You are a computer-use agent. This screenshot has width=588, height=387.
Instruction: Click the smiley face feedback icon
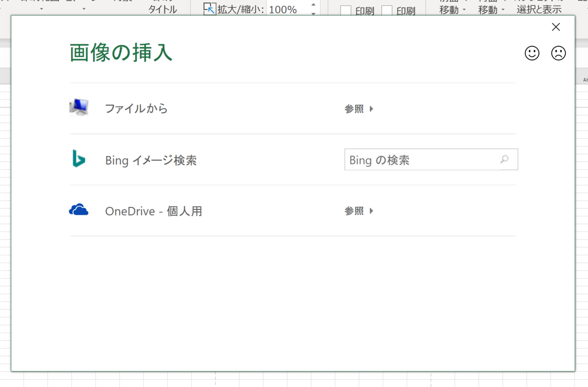click(x=532, y=53)
